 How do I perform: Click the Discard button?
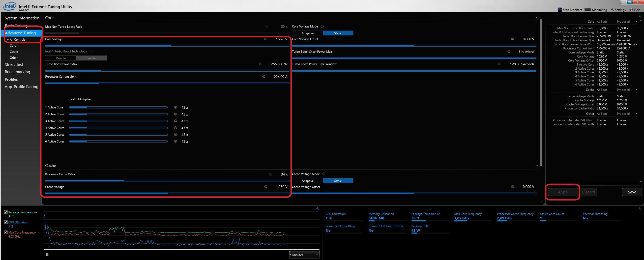coord(588,192)
